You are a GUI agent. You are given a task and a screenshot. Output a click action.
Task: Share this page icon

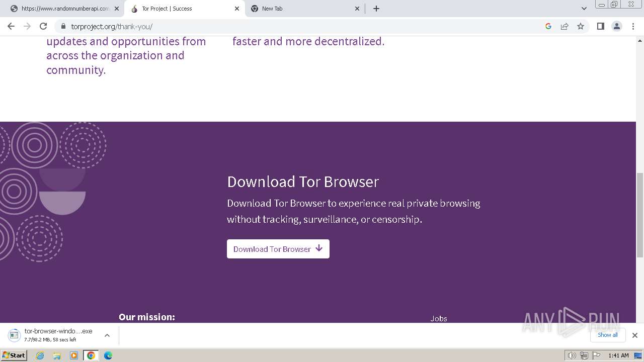coord(565,26)
